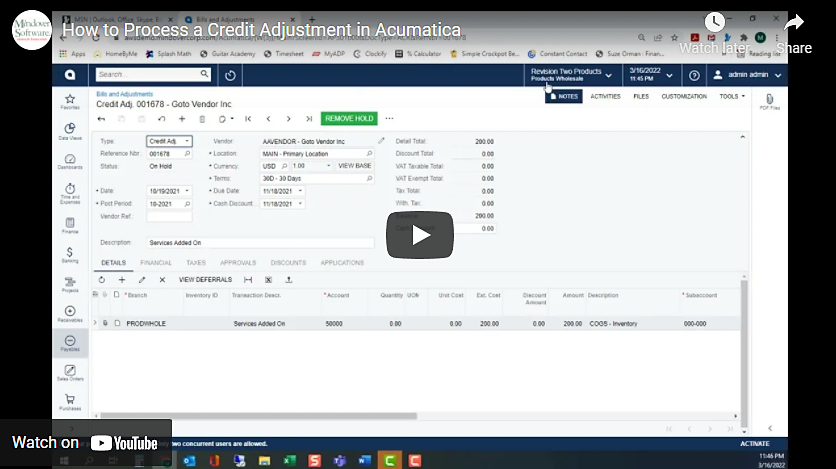Image resolution: width=836 pixels, height=469 pixels.
Task: Open the Sales Orders workspace
Action: point(70,373)
